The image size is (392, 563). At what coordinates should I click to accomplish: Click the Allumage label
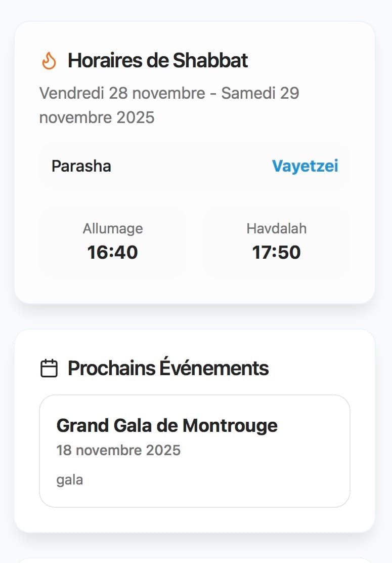click(113, 229)
